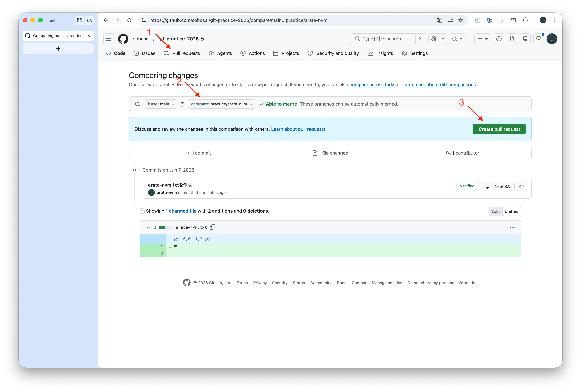The height and width of the screenshot is (392, 581).
Task: Click the tab search icon in sidebar
Action: coord(89,20)
